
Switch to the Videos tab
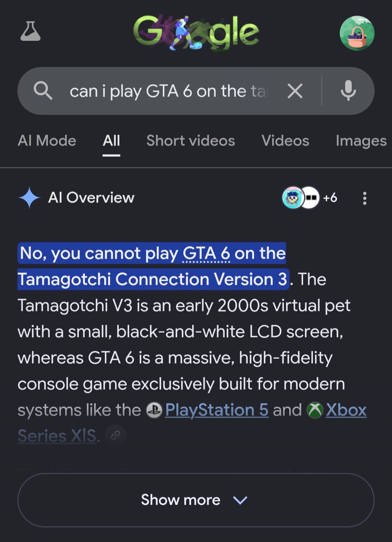(285, 141)
